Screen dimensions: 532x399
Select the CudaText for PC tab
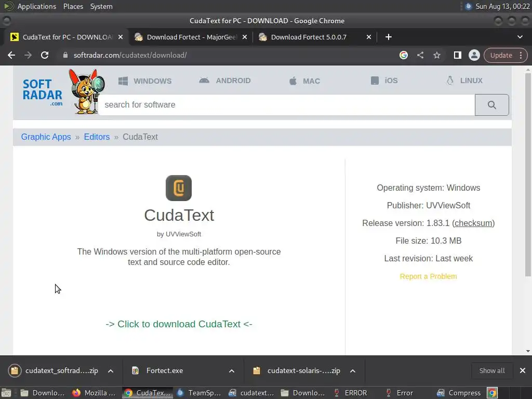pos(66,37)
